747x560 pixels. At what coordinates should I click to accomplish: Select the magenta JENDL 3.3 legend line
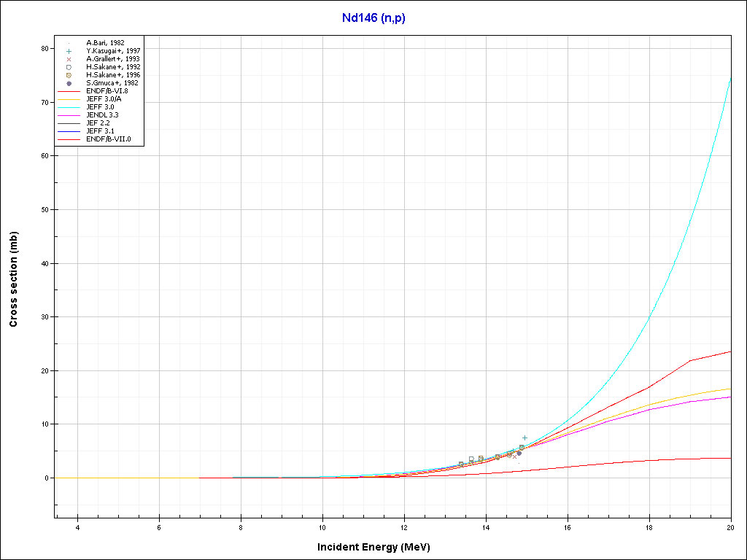pos(69,115)
